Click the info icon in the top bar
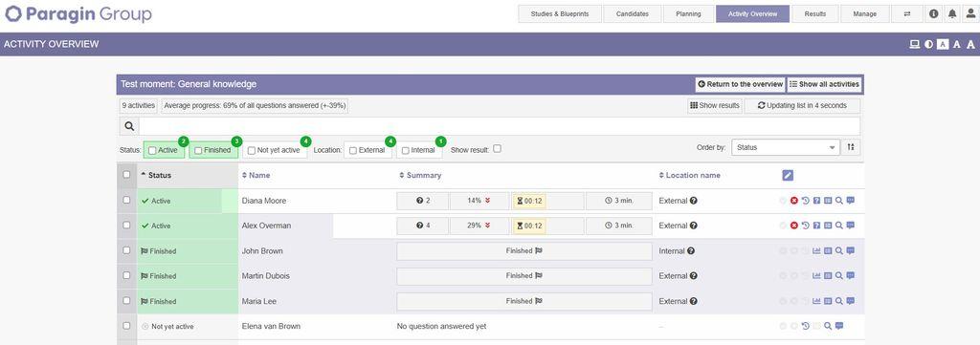 [x=934, y=13]
